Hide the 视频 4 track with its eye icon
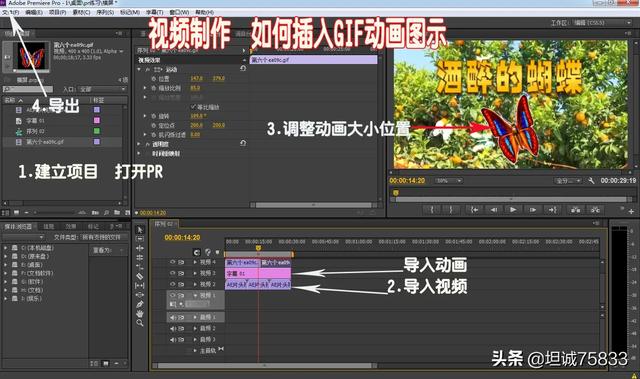 pyautogui.click(x=173, y=262)
